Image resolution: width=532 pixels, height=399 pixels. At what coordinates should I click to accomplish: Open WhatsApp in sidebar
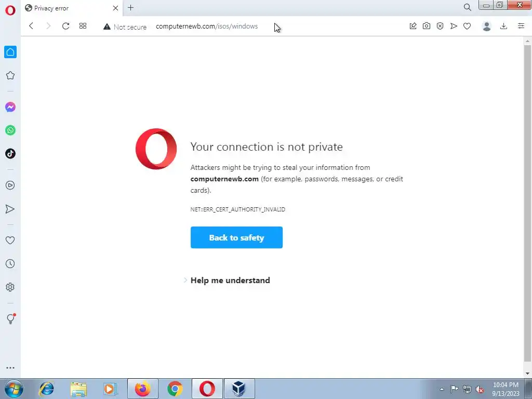[10, 130]
